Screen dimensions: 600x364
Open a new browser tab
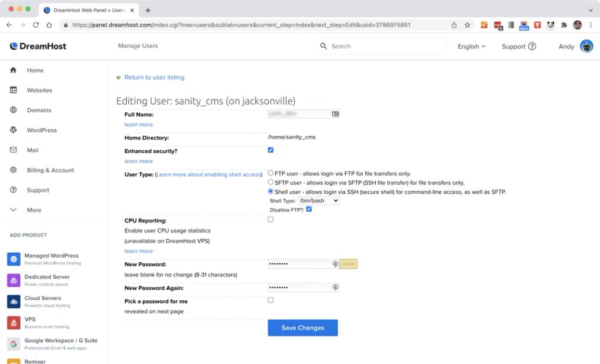148,11
